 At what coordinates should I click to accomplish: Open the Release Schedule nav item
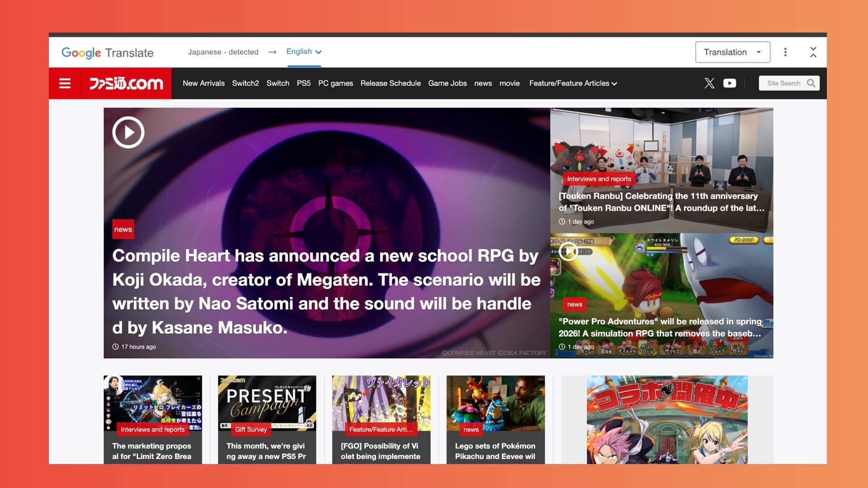point(390,84)
